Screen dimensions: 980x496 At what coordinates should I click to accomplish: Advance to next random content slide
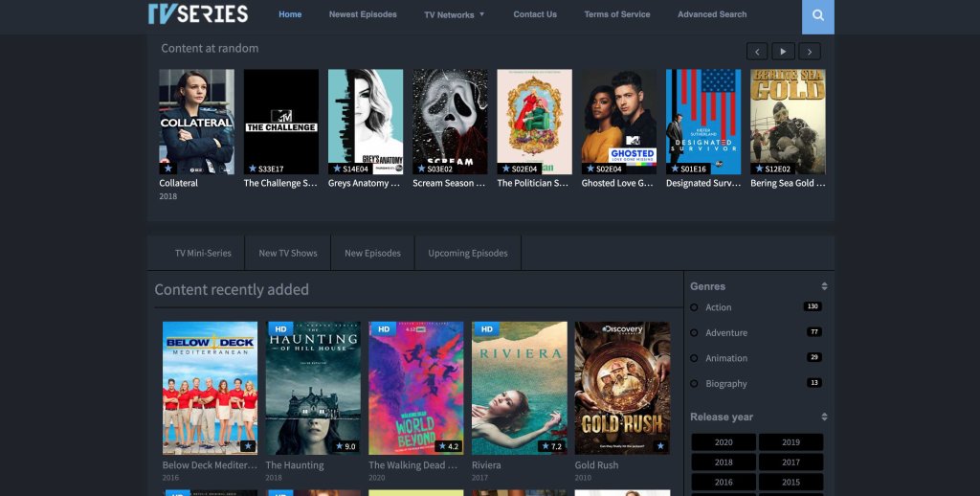pos(810,52)
